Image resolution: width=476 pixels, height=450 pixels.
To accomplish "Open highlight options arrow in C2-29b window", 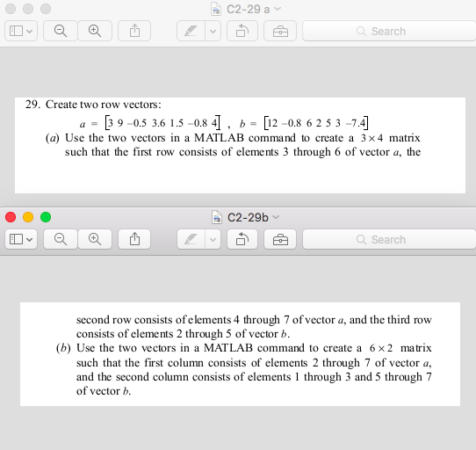I will point(213,239).
